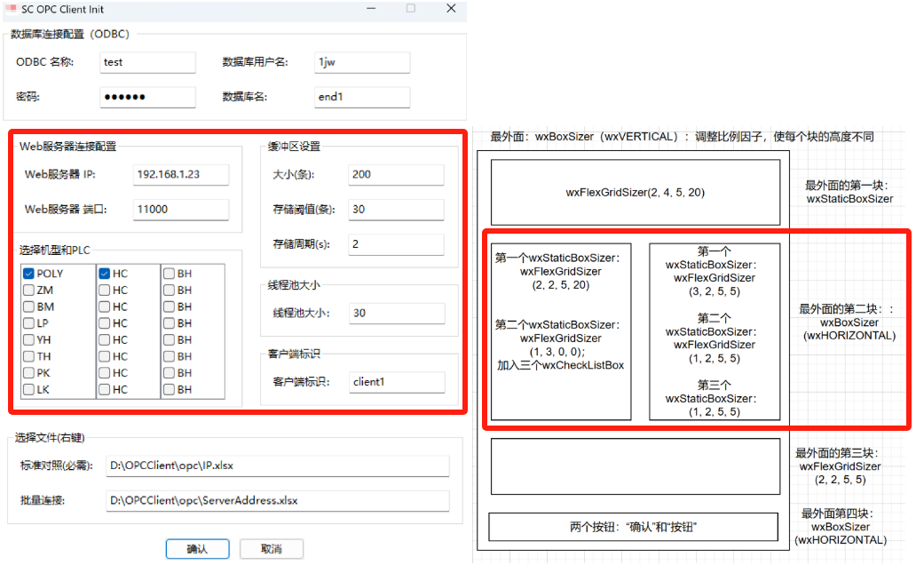
Task: Uncheck the first HC checkbox
Action: (104, 274)
